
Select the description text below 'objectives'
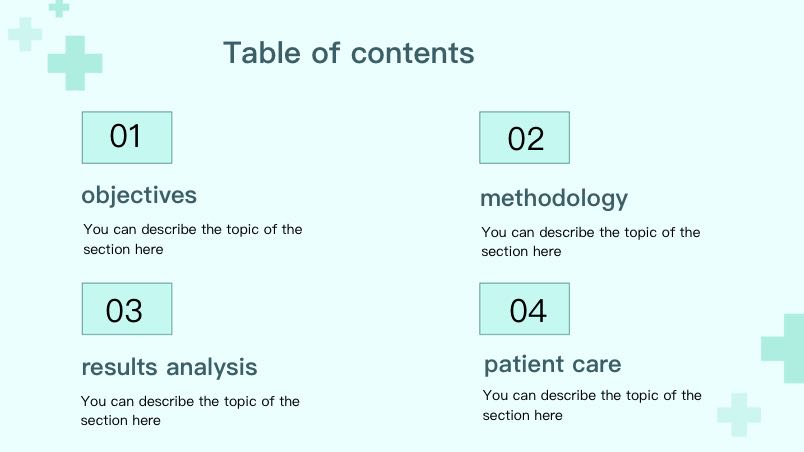192,239
